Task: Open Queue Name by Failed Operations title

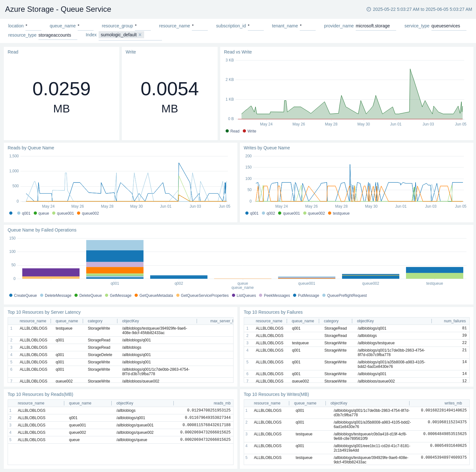Action: 42,230
